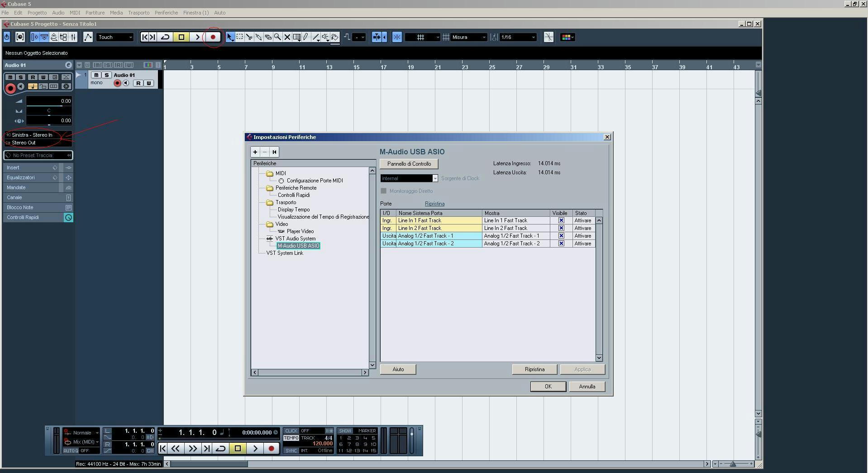Open the Trasporto menu
Screen dimensions: 868x473
138,13
